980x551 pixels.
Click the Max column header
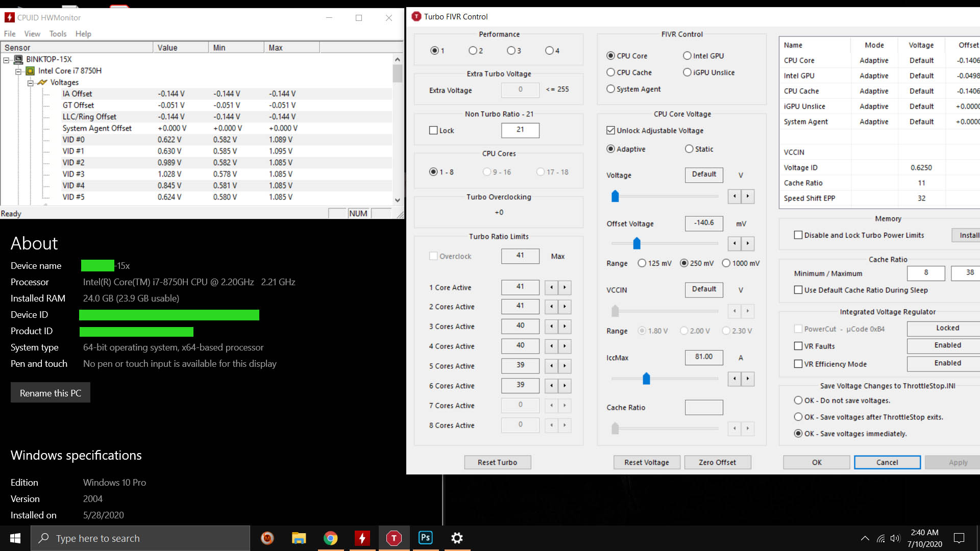292,47
